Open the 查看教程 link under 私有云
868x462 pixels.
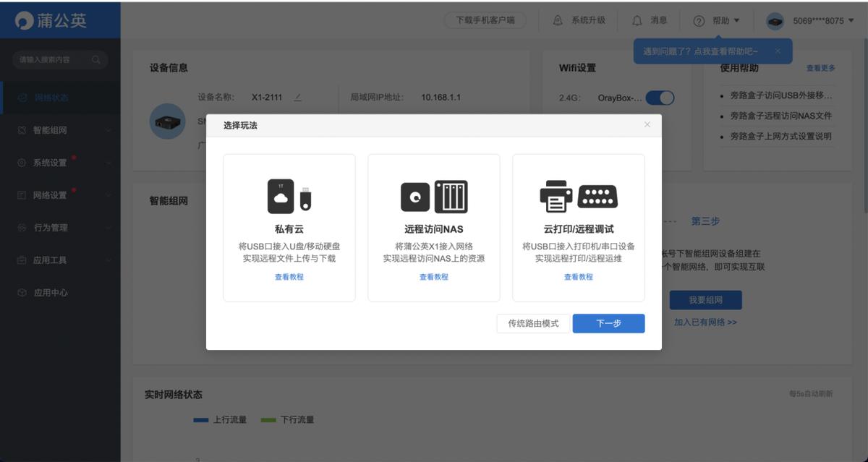tap(289, 276)
